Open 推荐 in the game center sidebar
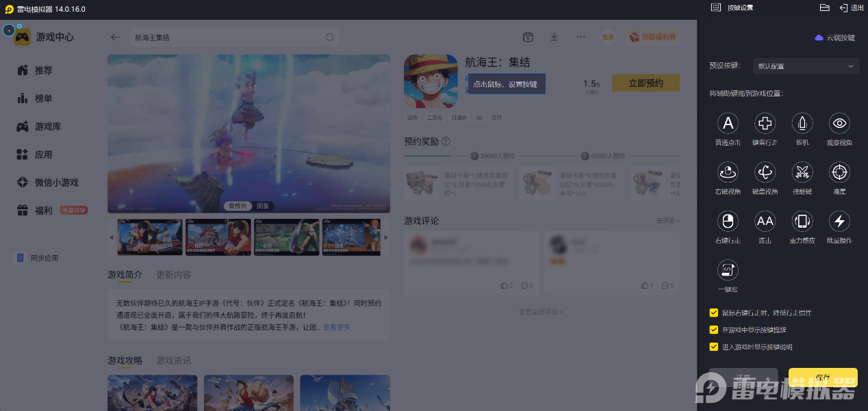Image resolution: width=868 pixels, height=411 pixels. click(44, 70)
